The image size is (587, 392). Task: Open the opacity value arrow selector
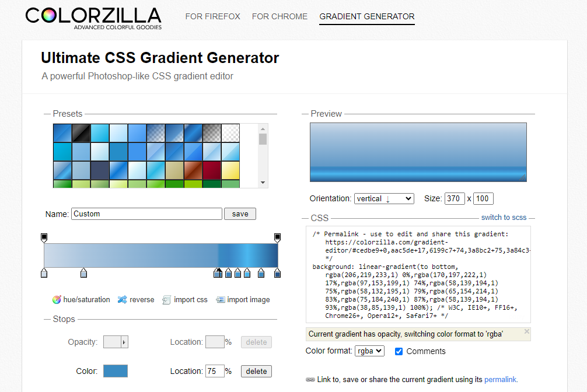point(124,342)
